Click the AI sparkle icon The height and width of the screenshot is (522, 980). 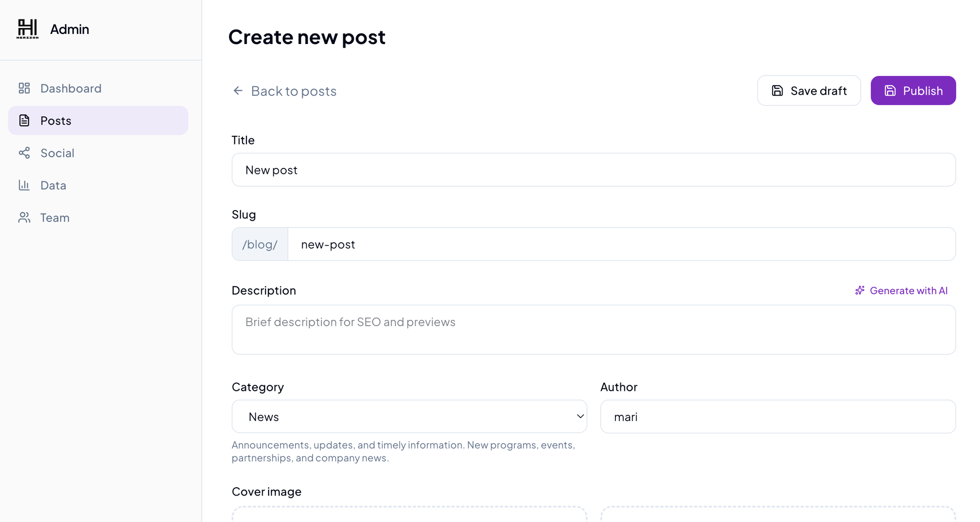[859, 290]
